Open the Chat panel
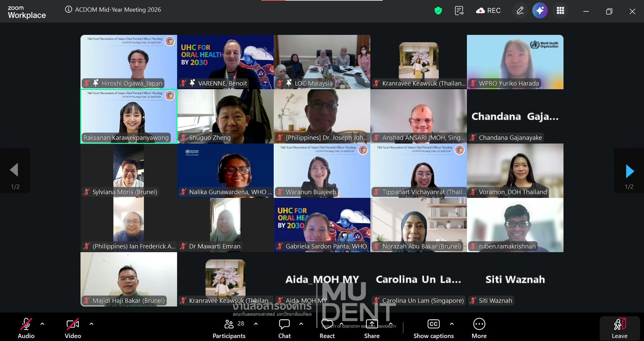The width and height of the screenshot is (644, 341). coord(284,328)
